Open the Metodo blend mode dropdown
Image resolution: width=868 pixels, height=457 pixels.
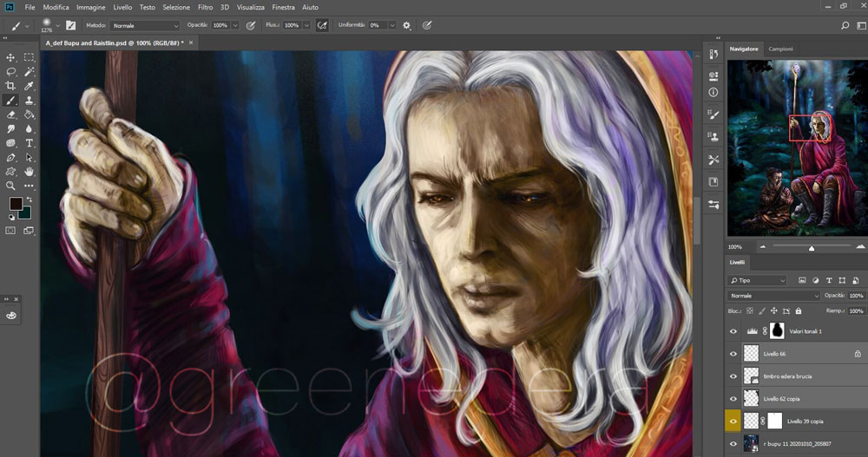pos(145,25)
